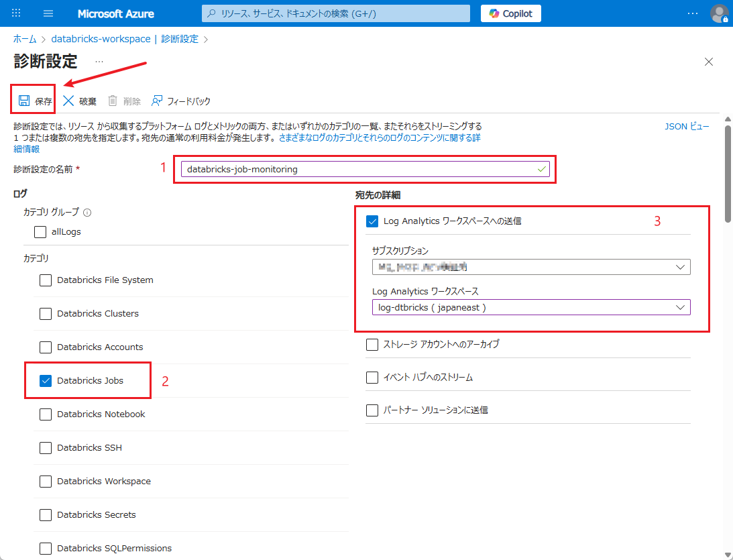Click the Feedback (フィードバック) icon
733x560 pixels.
coord(157,101)
